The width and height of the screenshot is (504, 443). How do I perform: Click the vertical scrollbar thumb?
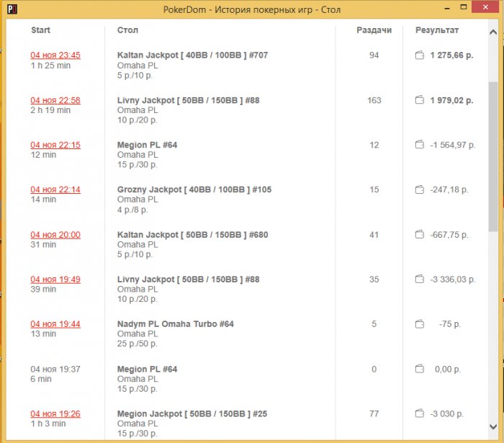pos(493,156)
